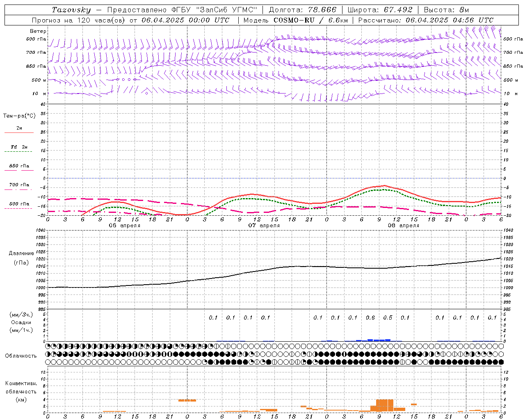Screen dimensions: 525x420
Task: Click the date label 06 апреля
Action: pyautogui.click(x=124, y=226)
